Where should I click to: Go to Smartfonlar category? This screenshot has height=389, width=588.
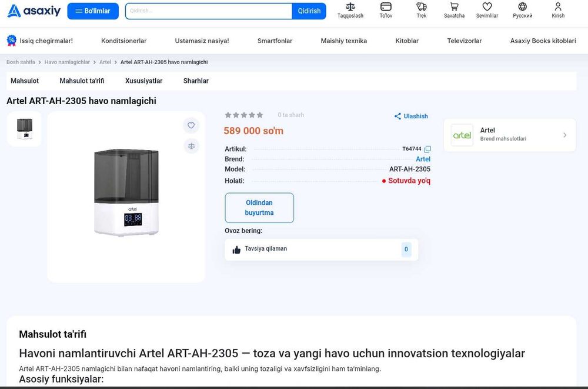click(x=275, y=41)
